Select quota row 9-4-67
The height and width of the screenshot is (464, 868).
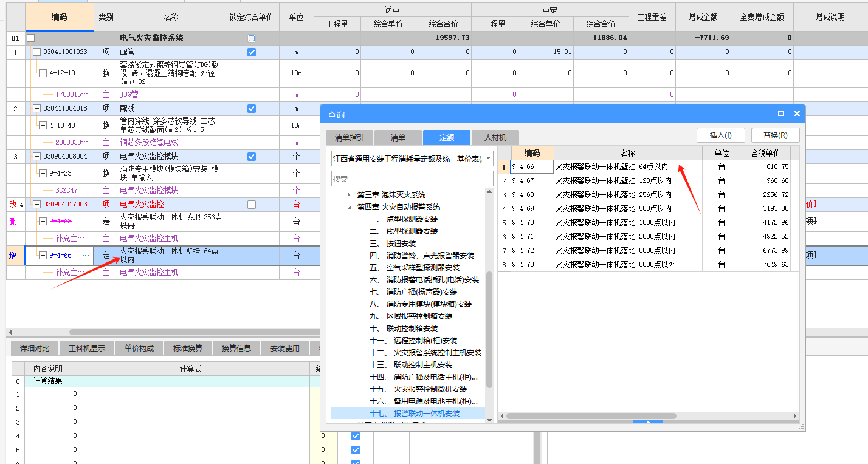647,180
